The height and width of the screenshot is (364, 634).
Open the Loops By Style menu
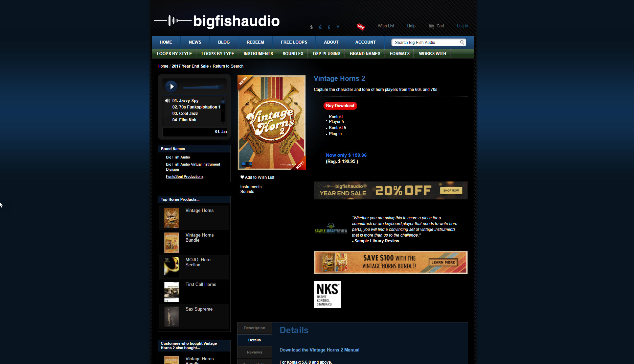pos(174,54)
